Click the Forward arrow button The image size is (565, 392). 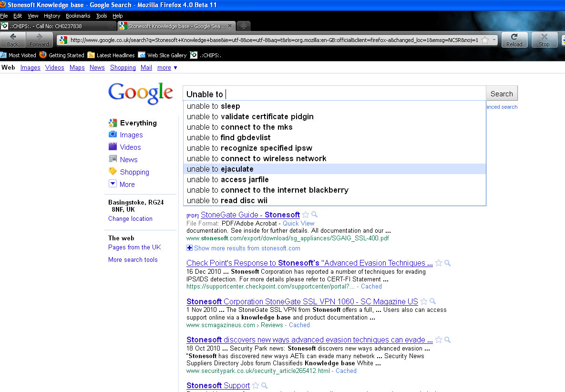tap(39, 40)
